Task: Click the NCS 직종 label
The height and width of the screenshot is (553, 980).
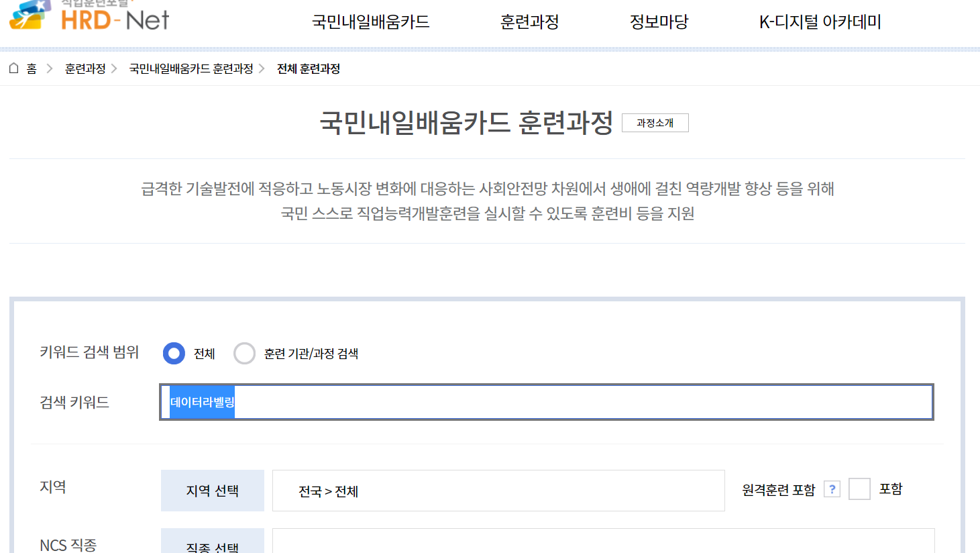Action: tap(68, 545)
